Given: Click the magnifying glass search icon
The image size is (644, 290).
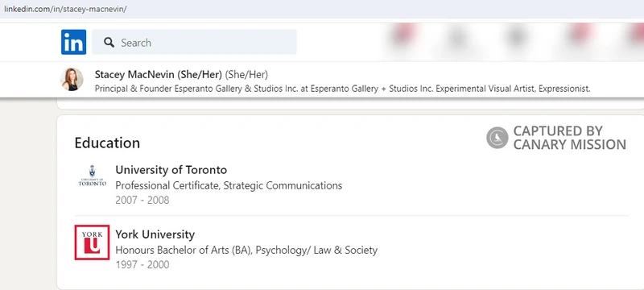Looking at the screenshot, I should pyautogui.click(x=109, y=43).
